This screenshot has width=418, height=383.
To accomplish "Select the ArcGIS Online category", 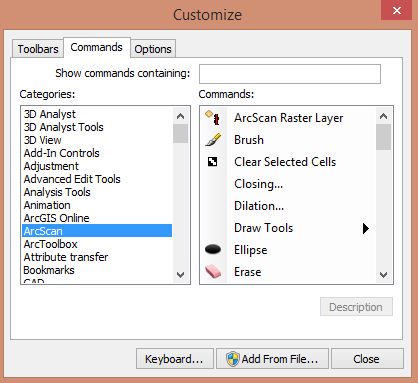I will point(97,218).
